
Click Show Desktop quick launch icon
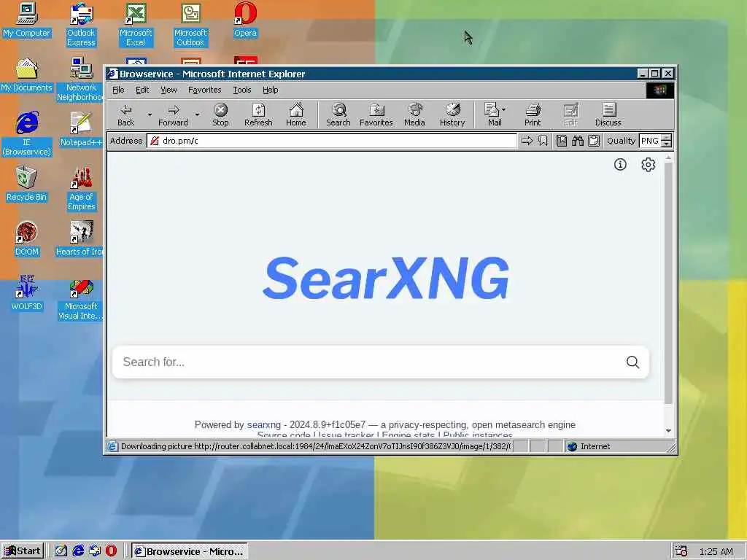click(61, 551)
